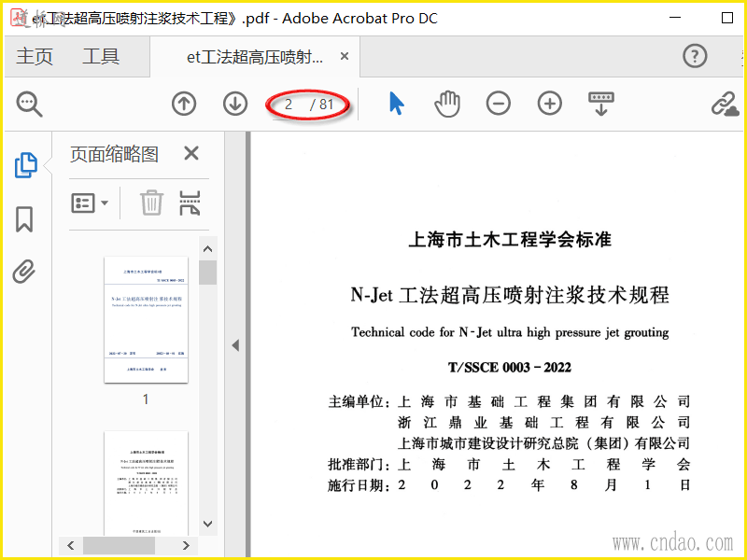Viewport: 747px width, 560px height.
Task: Click the standard number T/SSCE 0003-2022
Action: [509, 368]
